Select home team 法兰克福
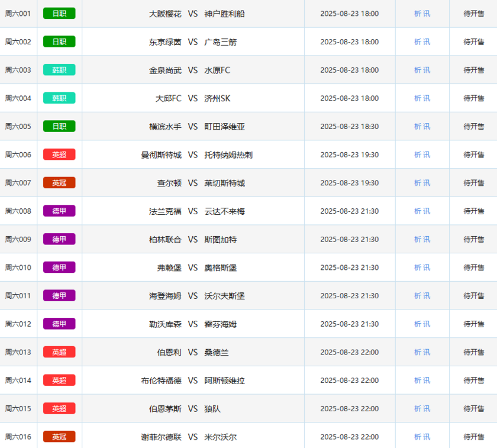 165,211
